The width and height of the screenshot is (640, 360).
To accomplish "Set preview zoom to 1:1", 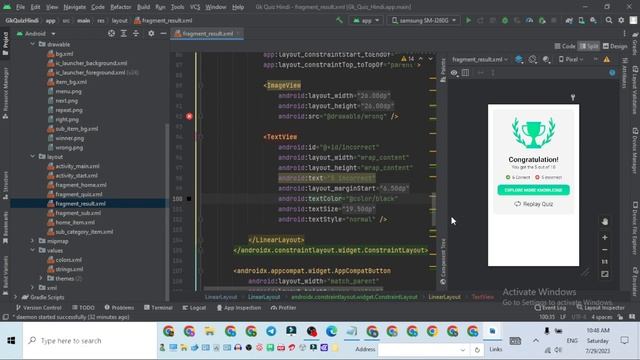I will pyautogui.click(x=605, y=262).
